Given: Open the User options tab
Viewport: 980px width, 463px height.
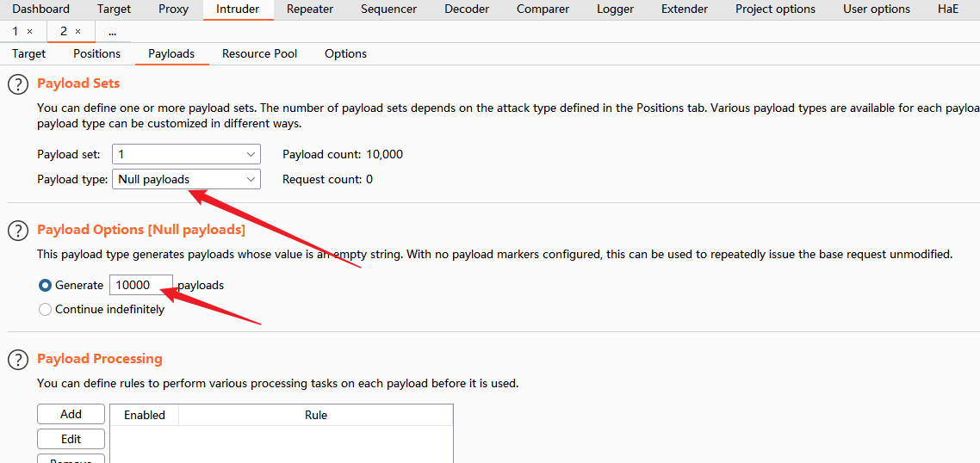Looking at the screenshot, I should click(x=877, y=9).
